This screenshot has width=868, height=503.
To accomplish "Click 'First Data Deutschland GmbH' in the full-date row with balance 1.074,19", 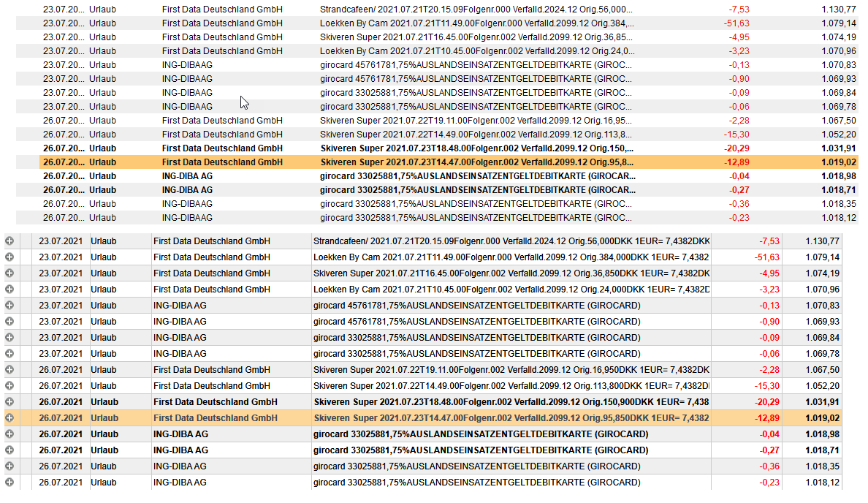I will click(211, 273).
